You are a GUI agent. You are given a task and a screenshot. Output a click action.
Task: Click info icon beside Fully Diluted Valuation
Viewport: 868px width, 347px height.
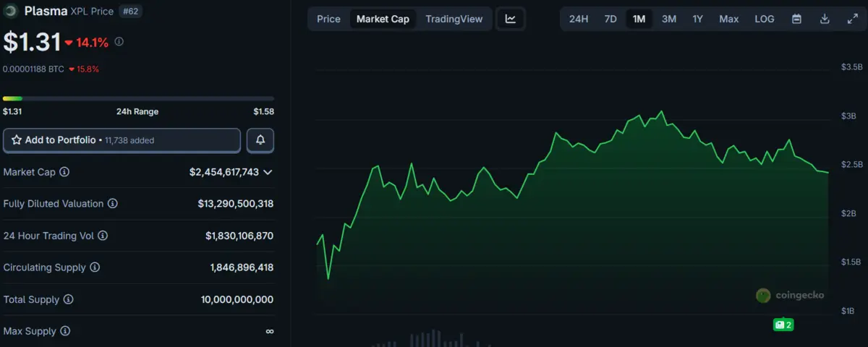[x=112, y=204]
